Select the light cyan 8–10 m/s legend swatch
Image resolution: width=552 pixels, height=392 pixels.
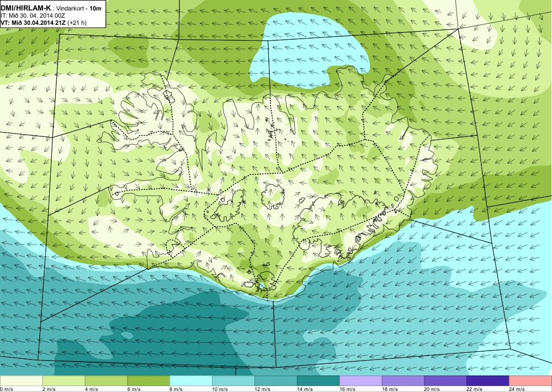(x=191, y=381)
